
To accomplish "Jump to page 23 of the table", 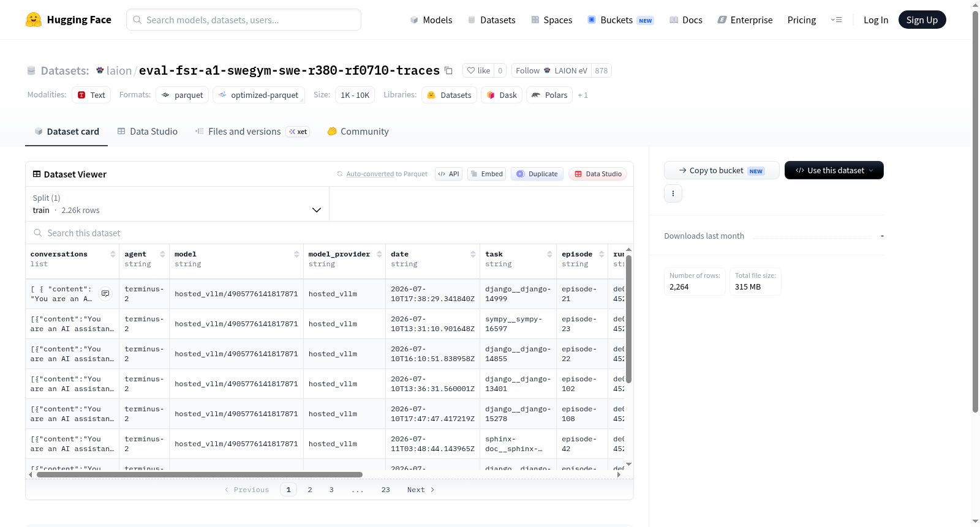I will click(x=385, y=490).
